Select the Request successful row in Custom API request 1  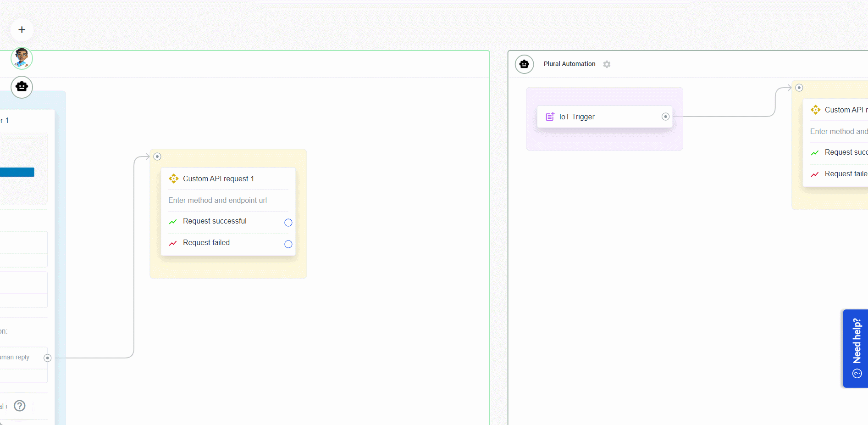pos(228,222)
